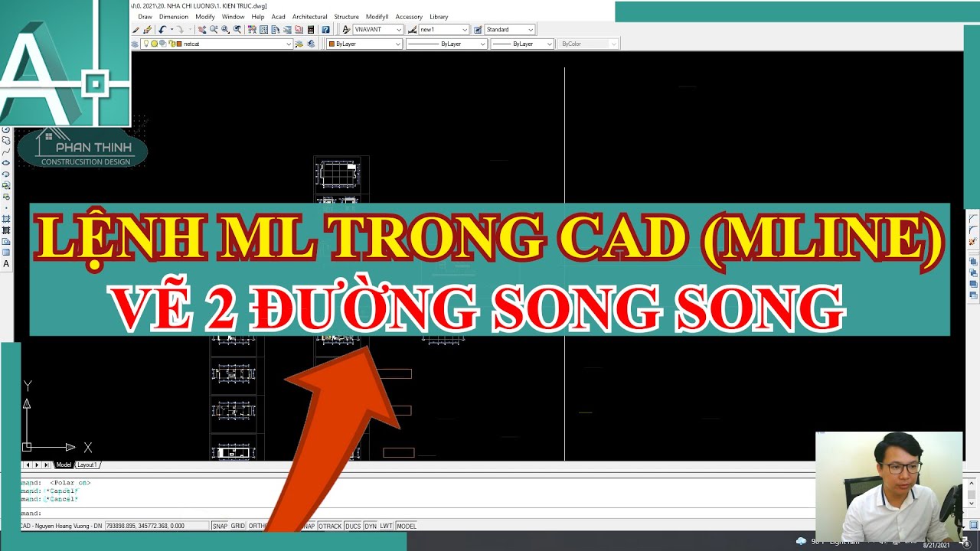980x551 pixels.
Task: Select the Table draw tool
Action: click(6, 252)
